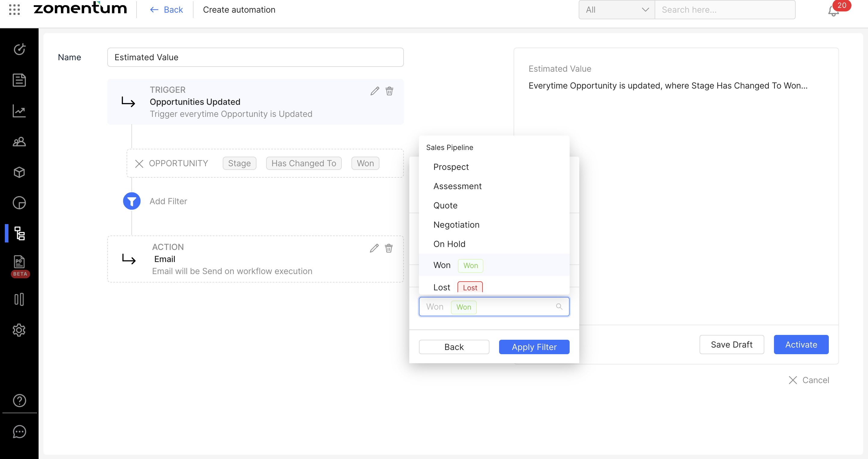Remove the Opportunity Stage filter with X
Viewport: 868px width, 459px height.
(x=139, y=164)
